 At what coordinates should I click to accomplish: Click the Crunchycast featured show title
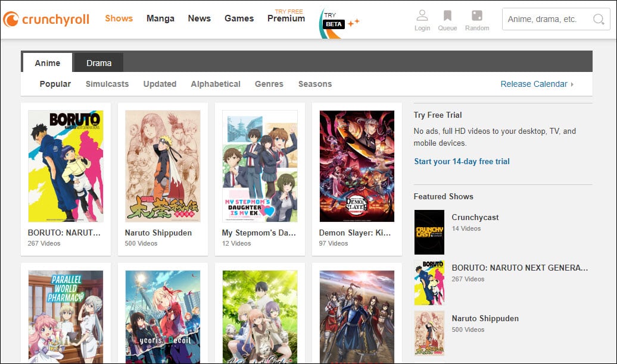click(475, 217)
